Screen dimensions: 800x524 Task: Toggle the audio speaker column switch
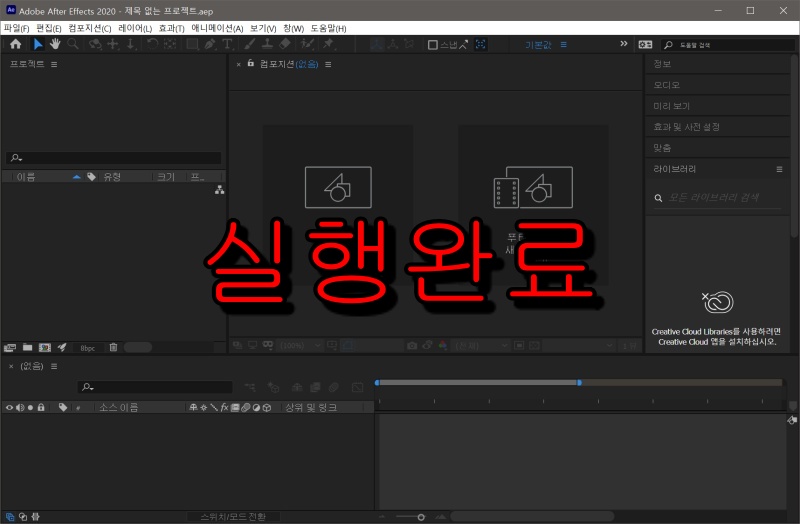click(20, 407)
